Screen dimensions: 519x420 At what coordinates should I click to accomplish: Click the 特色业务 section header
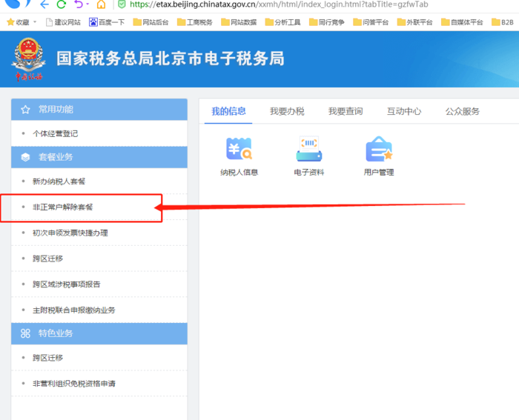pos(99,333)
